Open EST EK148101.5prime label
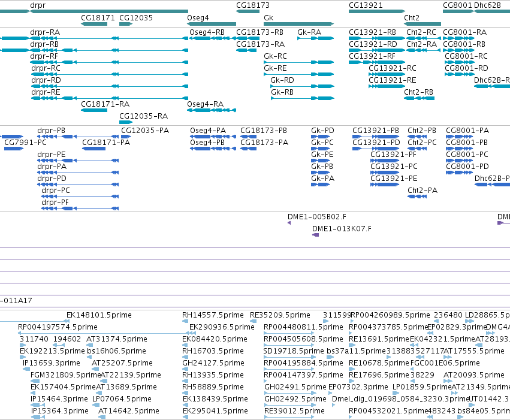 click(x=99, y=315)
